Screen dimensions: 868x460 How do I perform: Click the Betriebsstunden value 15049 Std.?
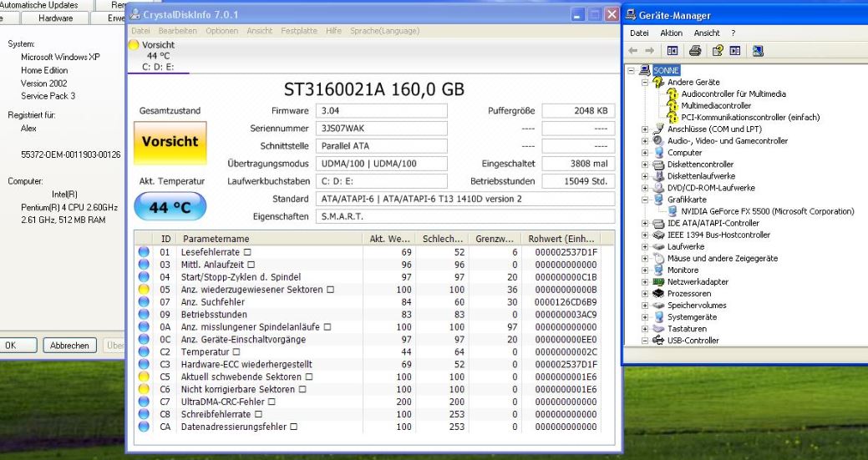click(578, 181)
